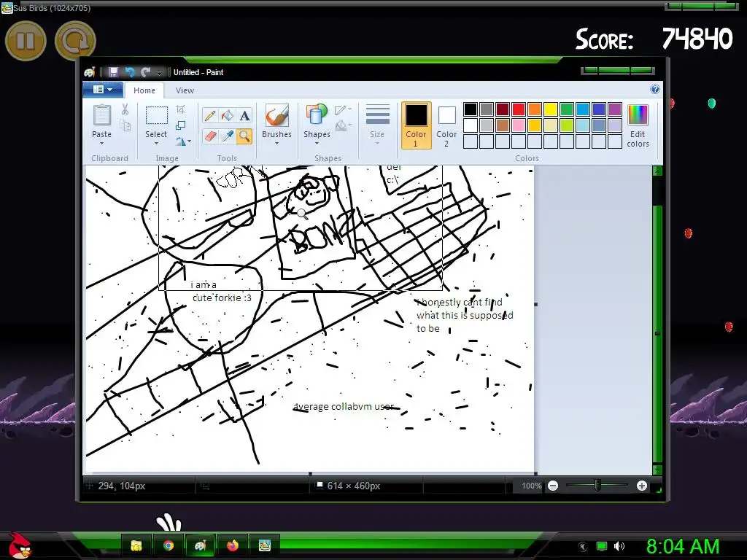Click the volume speaker tray icon
The image size is (747, 560).
(x=619, y=546)
